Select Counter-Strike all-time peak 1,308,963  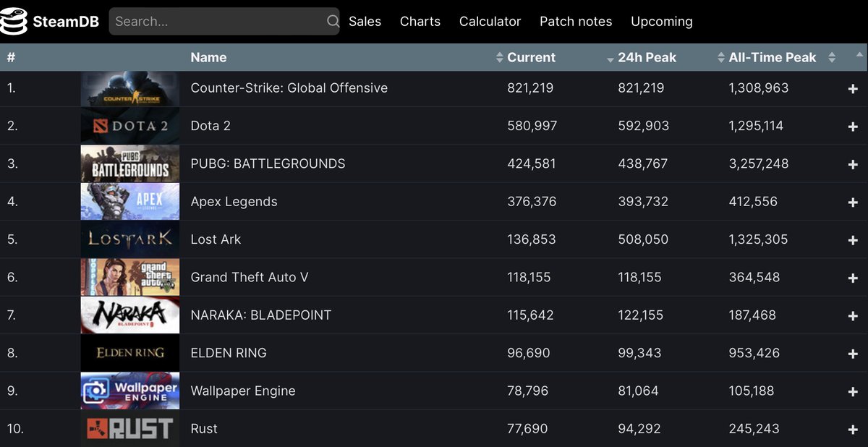point(759,88)
